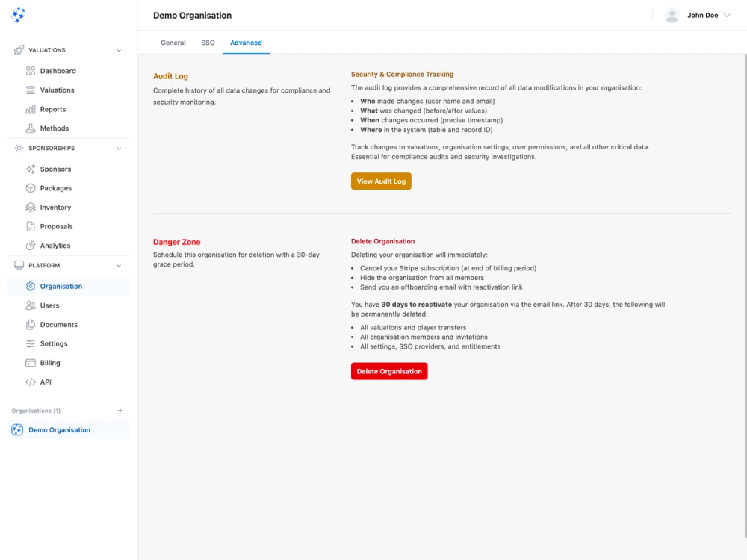Click the View Audit Log button

point(381,181)
